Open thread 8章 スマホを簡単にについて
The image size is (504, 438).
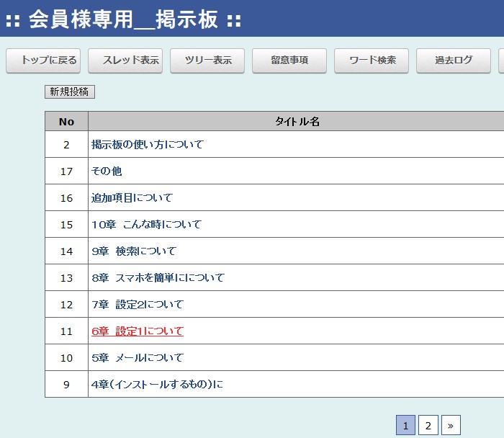click(x=158, y=278)
